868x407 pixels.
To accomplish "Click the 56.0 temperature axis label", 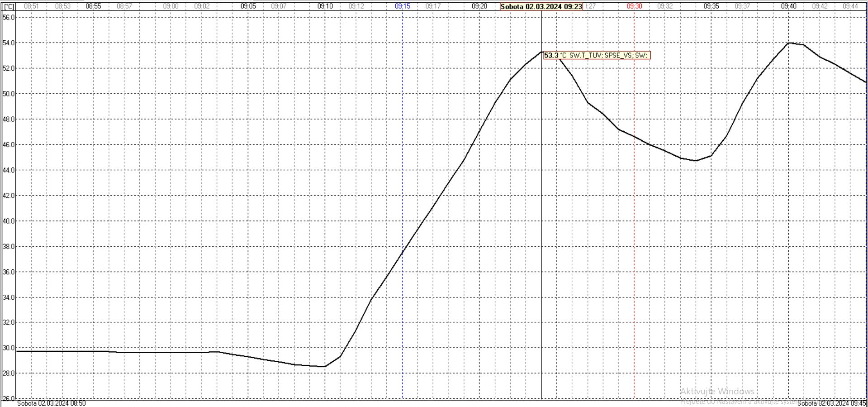I will tap(9, 17).
